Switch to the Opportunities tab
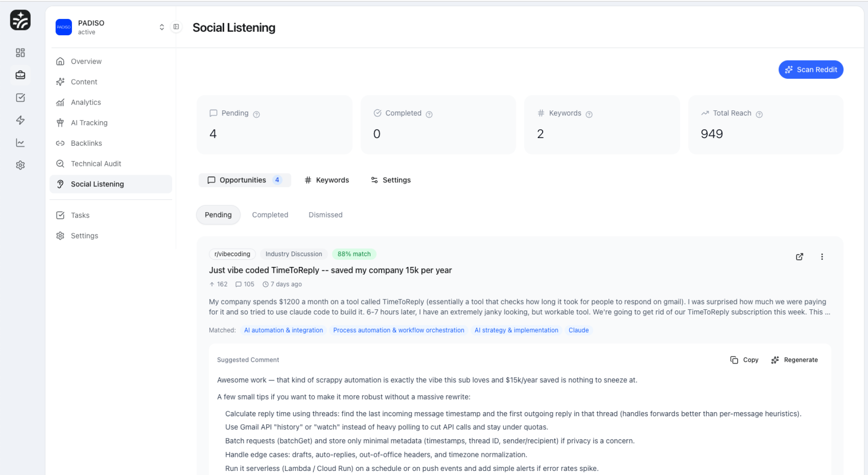This screenshot has width=868, height=475. tap(245, 180)
